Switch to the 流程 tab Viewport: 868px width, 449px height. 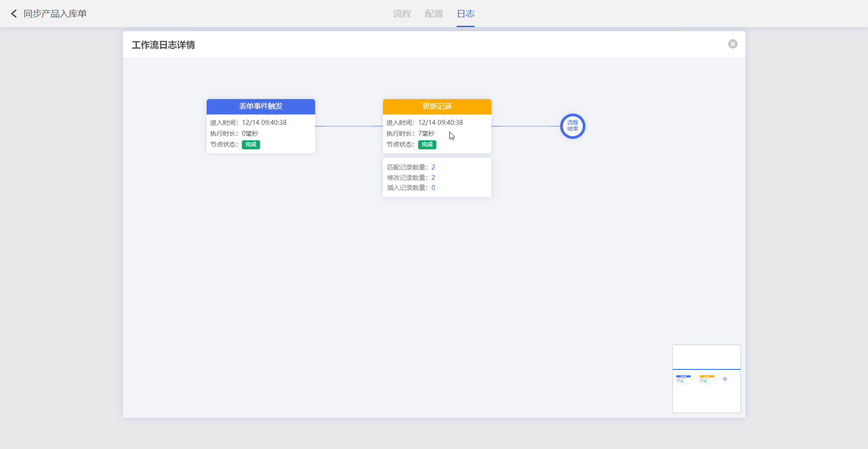coord(402,14)
